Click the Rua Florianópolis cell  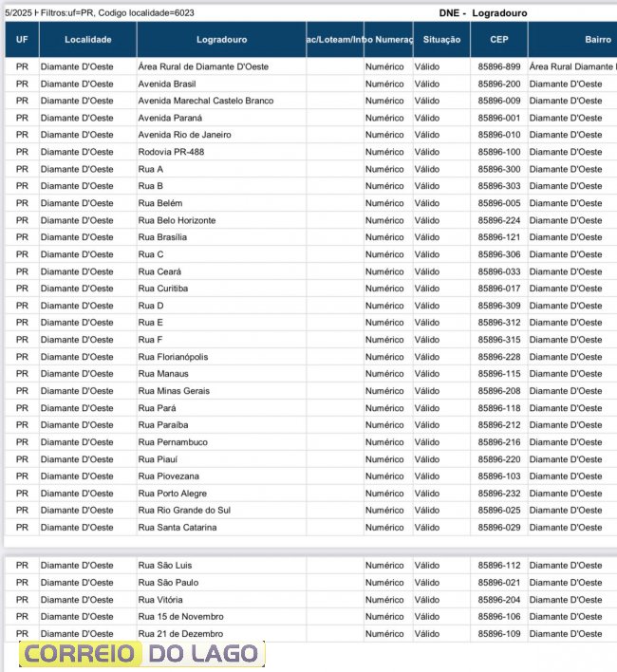173,357
